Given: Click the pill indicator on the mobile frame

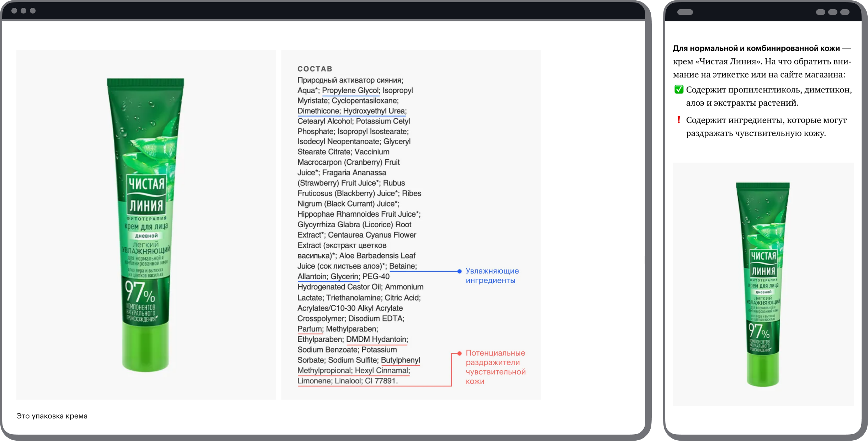Looking at the screenshot, I should pyautogui.click(x=685, y=12).
